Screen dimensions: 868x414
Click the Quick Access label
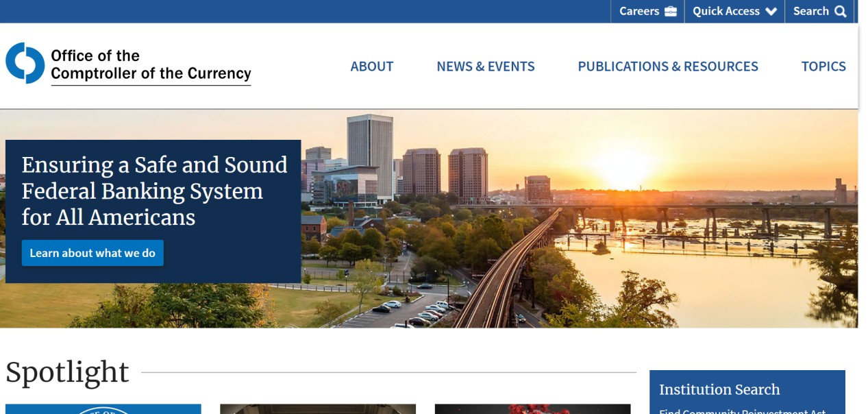726,11
